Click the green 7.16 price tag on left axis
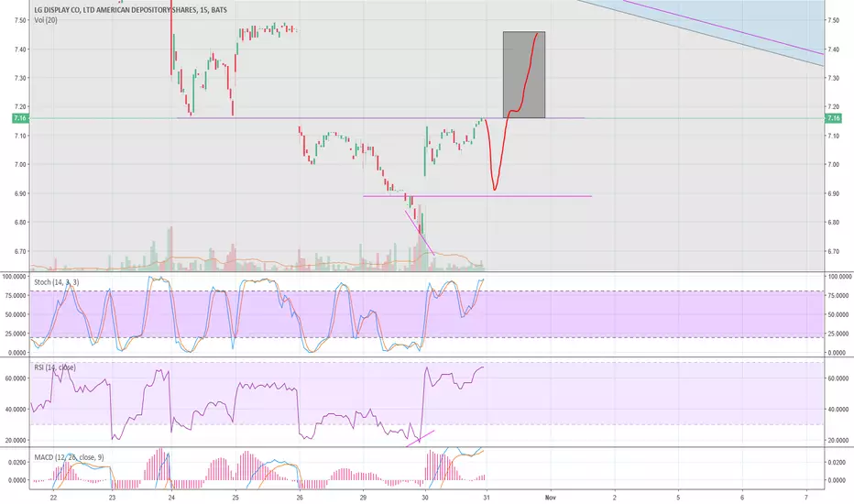Viewport: 854px width, 504px height. pyautogui.click(x=20, y=118)
